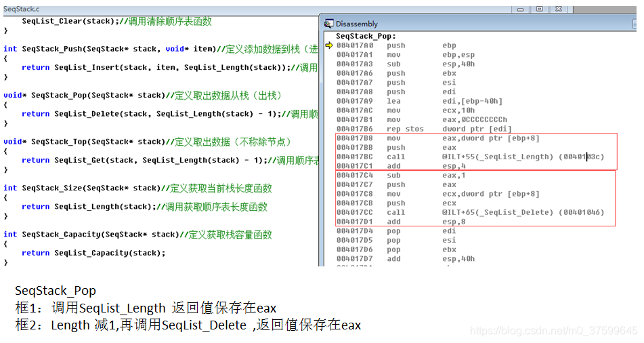Click the SeqStack_Top function declaration

point(84,142)
